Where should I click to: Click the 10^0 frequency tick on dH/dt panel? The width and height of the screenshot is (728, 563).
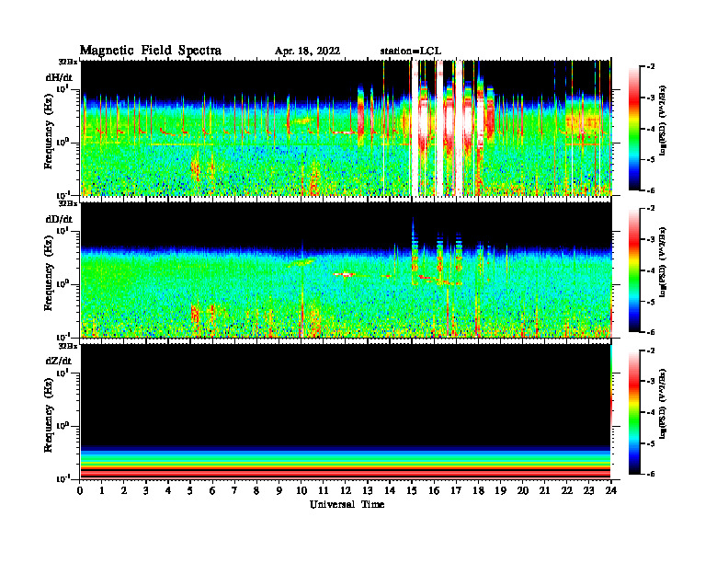pos(63,142)
